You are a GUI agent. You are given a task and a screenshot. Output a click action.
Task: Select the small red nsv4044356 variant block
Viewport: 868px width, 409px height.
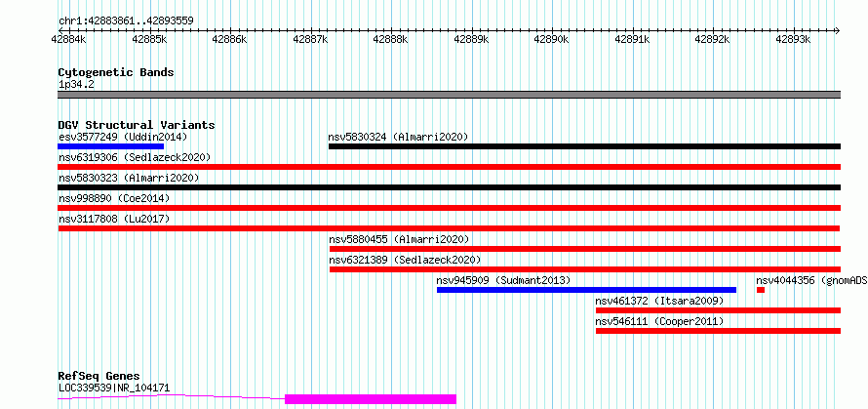(761, 290)
